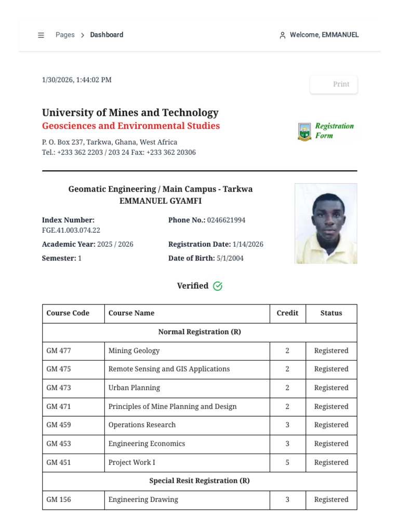Click Remote Sensing and GIS Applications
This screenshot has height=532, width=399.
pyautogui.click(x=169, y=369)
